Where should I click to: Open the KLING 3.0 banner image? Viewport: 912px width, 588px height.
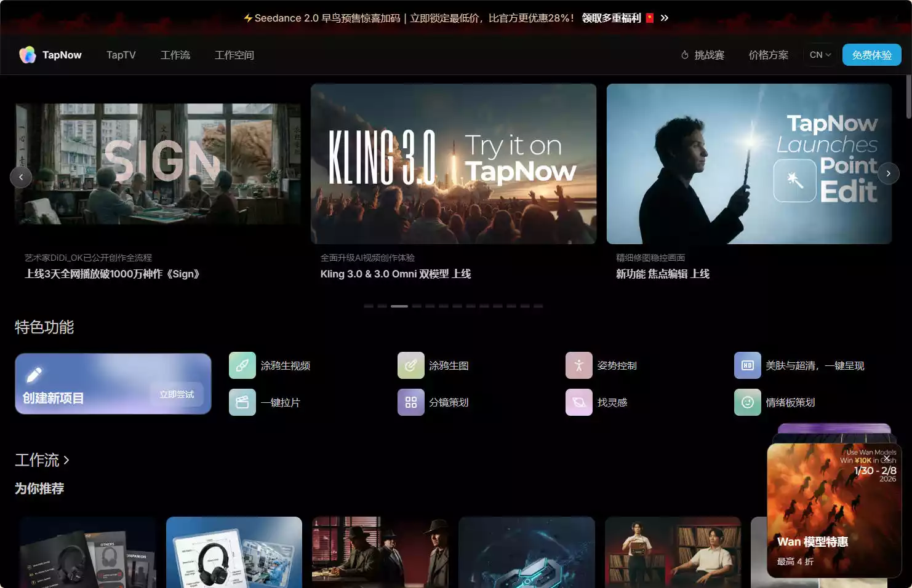(x=454, y=164)
